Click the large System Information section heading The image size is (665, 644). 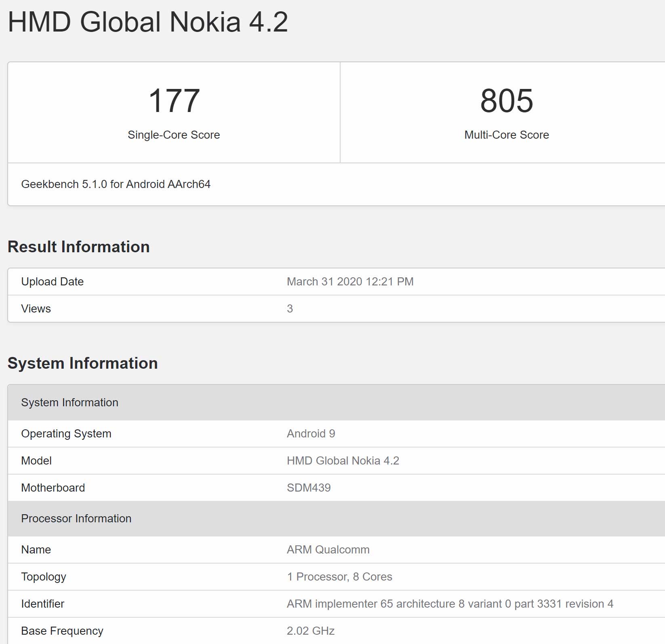tap(82, 363)
